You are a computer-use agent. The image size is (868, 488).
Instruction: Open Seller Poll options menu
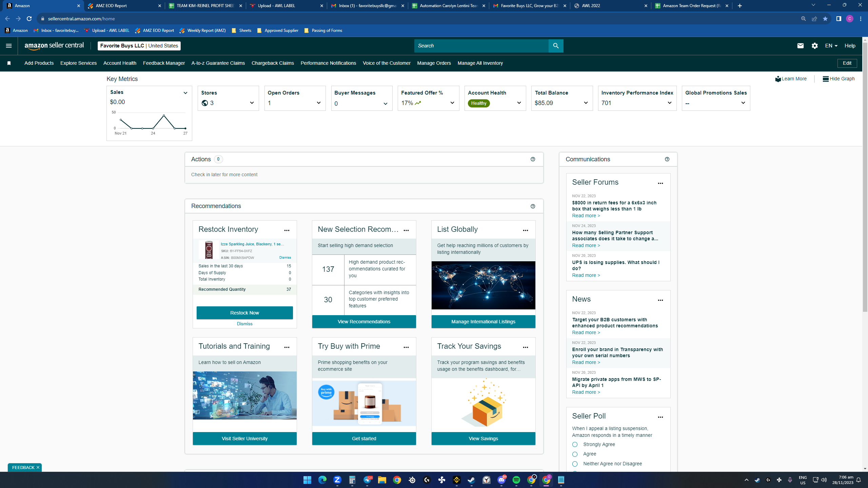pos(660,417)
